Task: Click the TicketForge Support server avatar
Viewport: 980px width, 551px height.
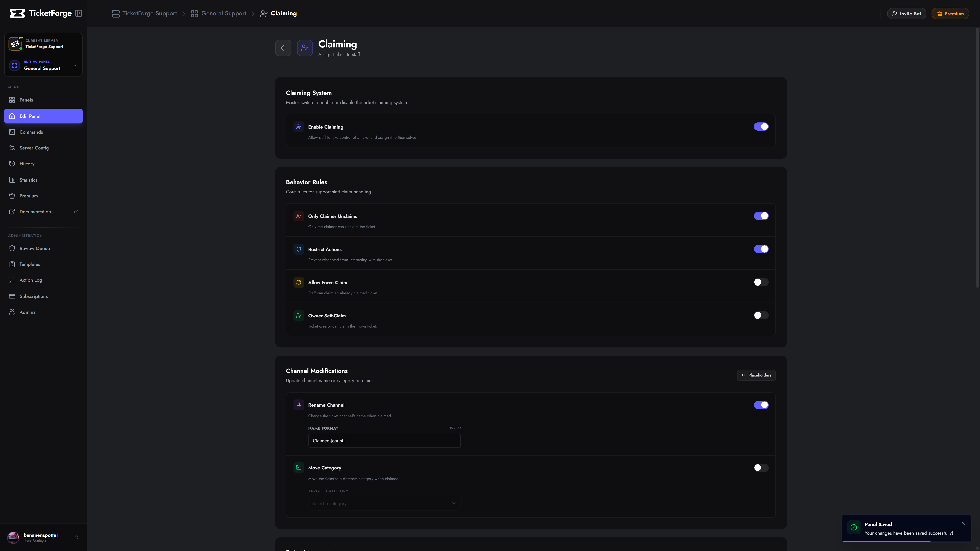Action: 15,44
